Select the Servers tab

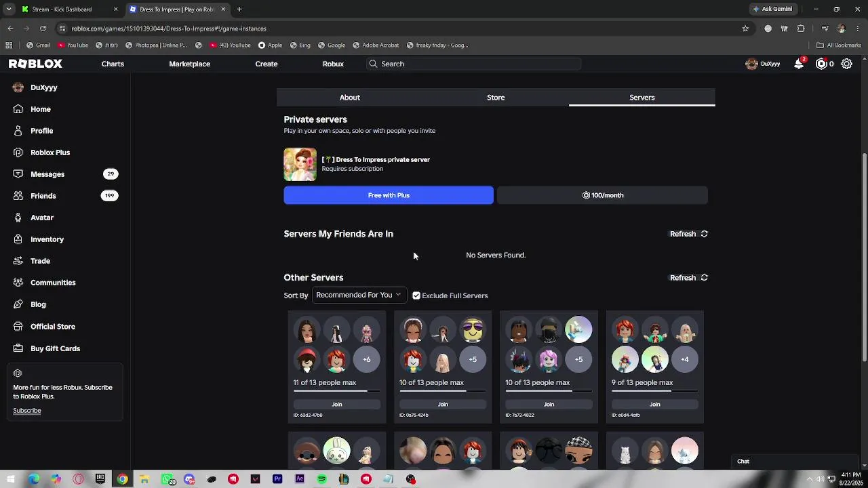click(x=642, y=98)
